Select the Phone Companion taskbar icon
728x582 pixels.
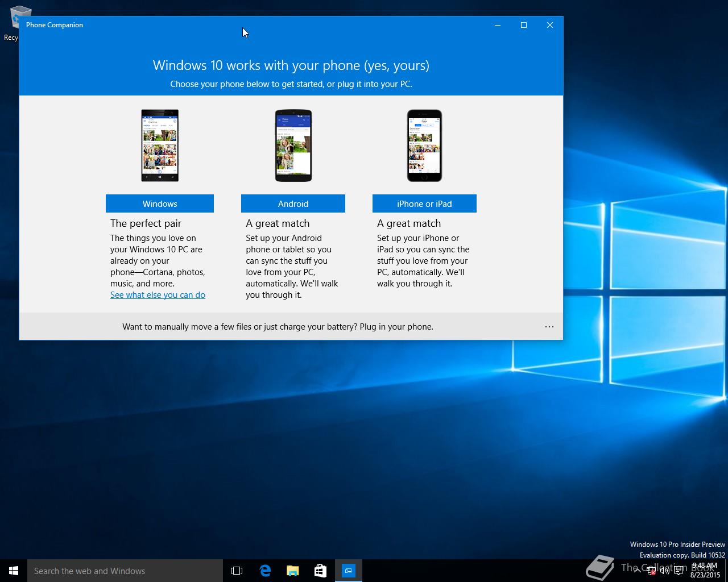[349, 571]
